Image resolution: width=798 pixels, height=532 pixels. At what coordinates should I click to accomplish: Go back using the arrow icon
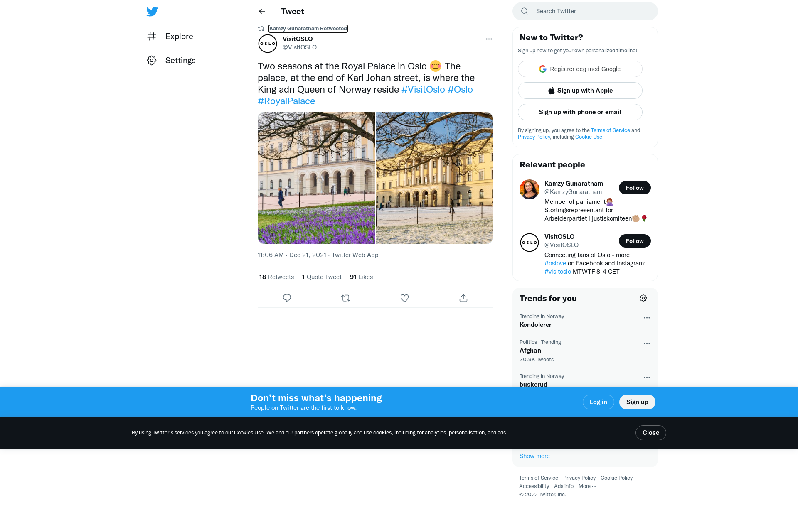[262, 11]
